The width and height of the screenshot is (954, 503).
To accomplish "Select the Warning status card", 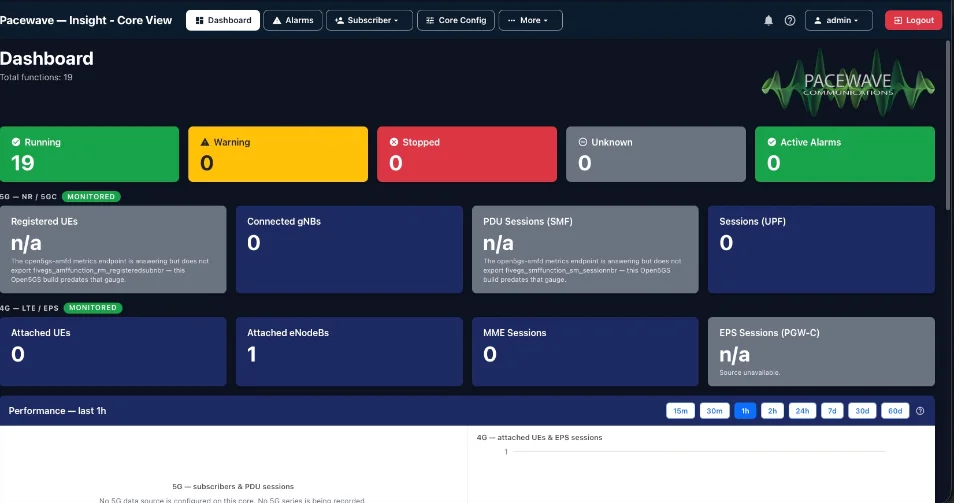I will pos(278,154).
